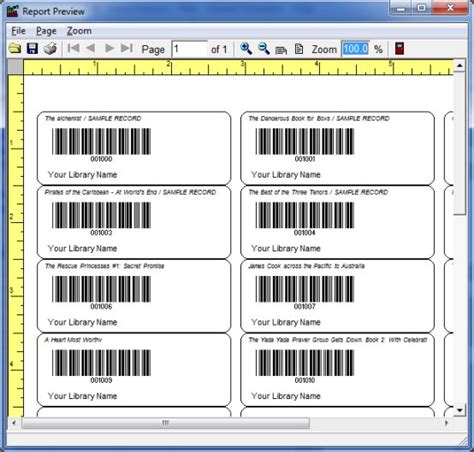Viewport: 474px width, 452px height.
Task: Click the barcode number 001003
Action: pos(101,233)
